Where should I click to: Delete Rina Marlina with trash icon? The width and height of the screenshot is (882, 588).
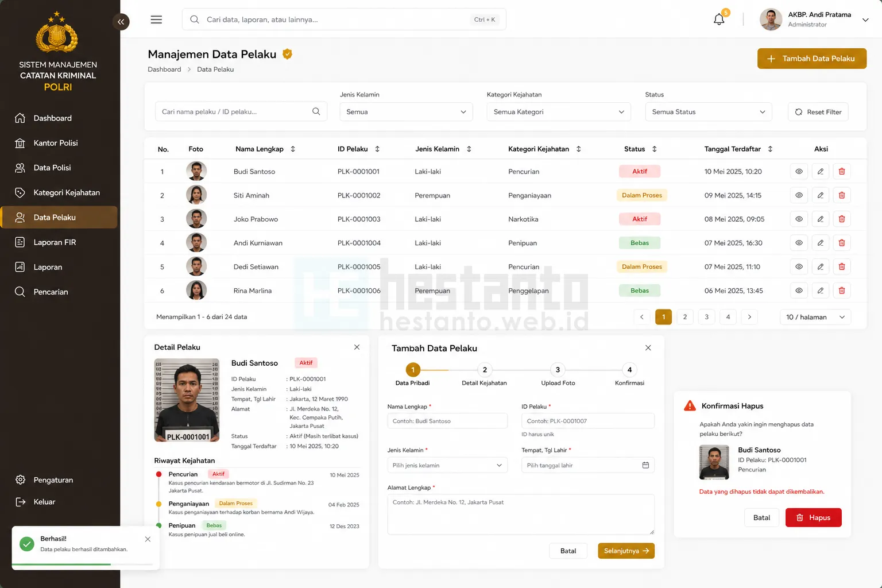point(842,291)
